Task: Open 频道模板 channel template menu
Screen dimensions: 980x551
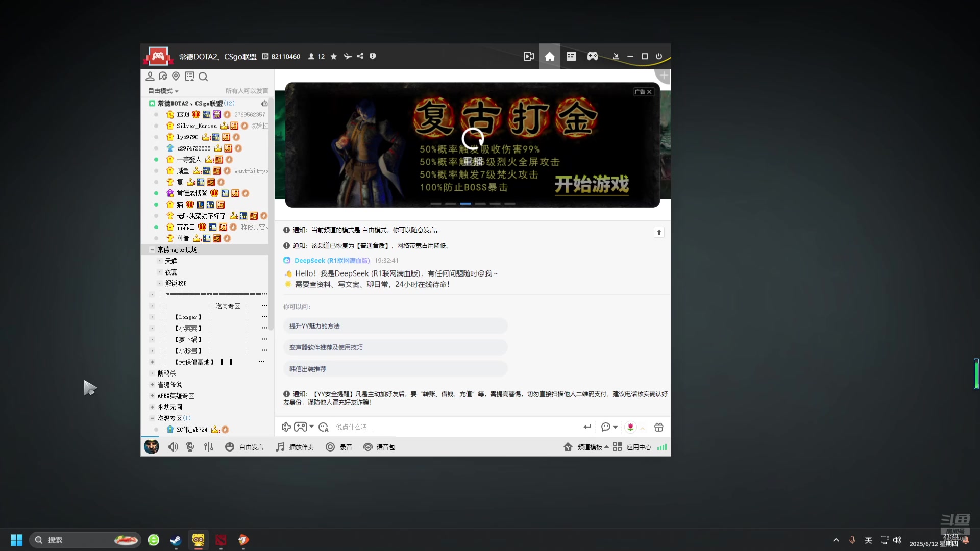Action: [586, 447]
